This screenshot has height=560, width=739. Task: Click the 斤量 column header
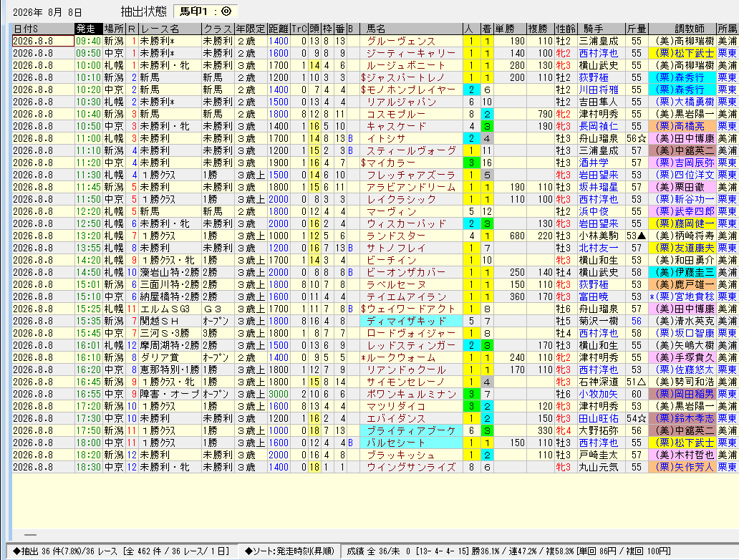tap(637, 29)
